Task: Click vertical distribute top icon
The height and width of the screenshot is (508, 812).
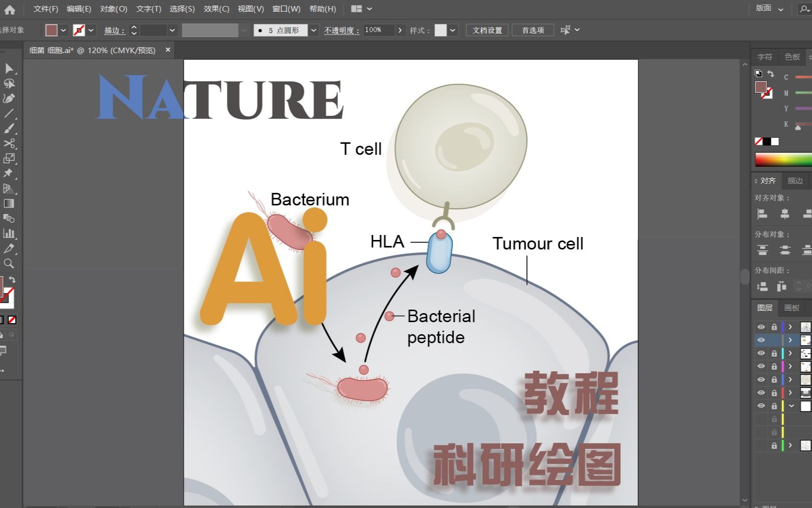Action: (762, 250)
